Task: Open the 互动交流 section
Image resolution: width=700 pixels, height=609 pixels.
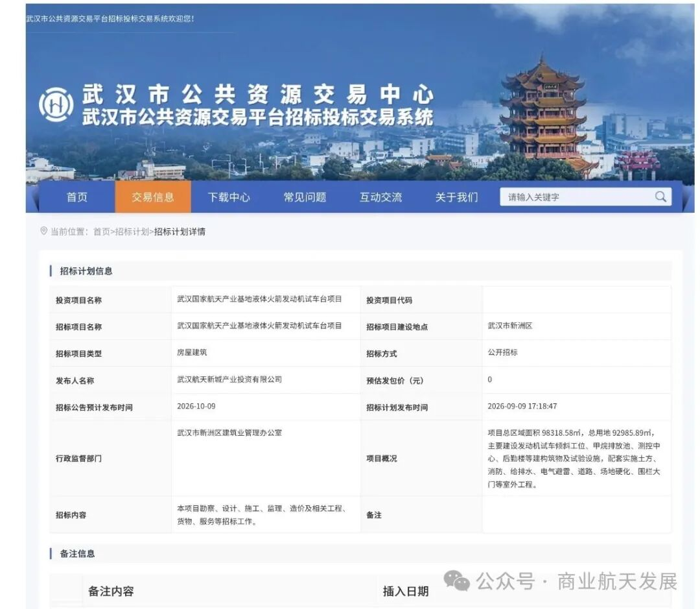Action: (381, 197)
